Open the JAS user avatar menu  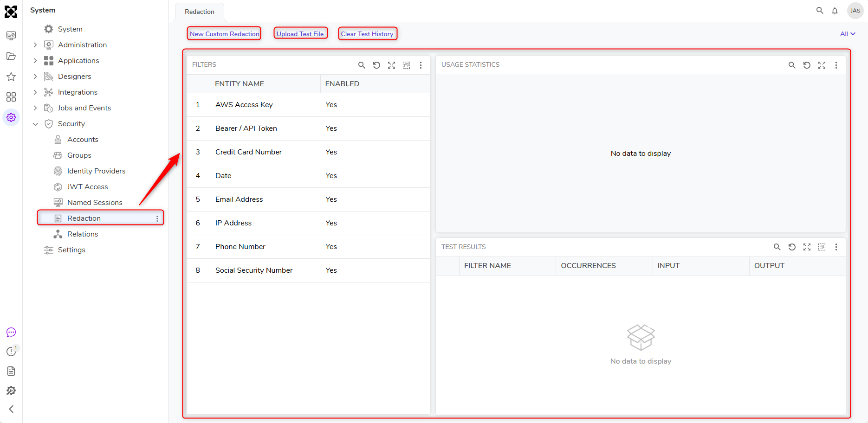[x=855, y=11]
